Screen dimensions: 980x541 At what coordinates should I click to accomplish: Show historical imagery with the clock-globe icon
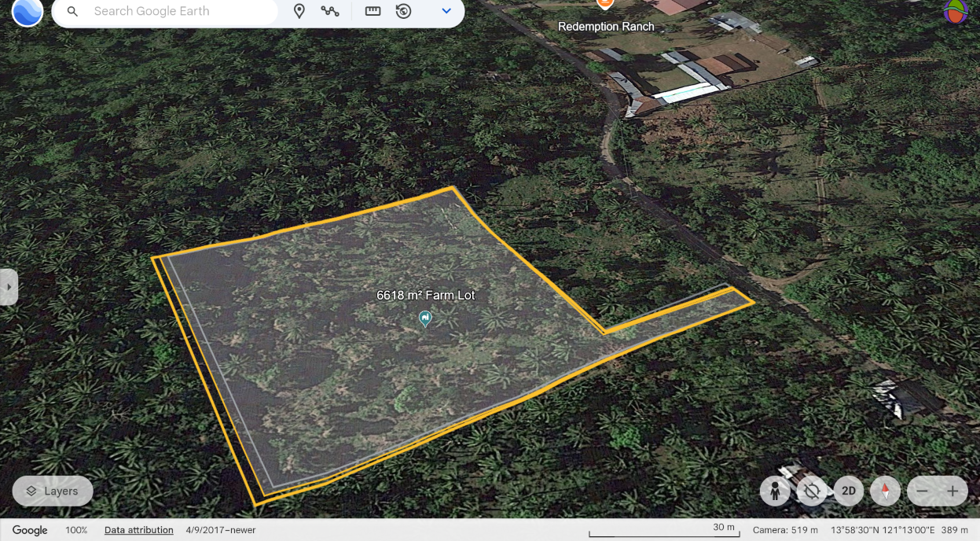[404, 11]
